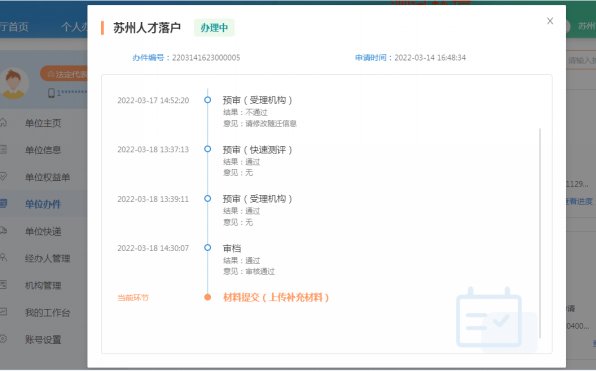Click the 苏州人才落户 dialog title
The image size is (596, 371).
pyautogui.click(x=147, y=28)
